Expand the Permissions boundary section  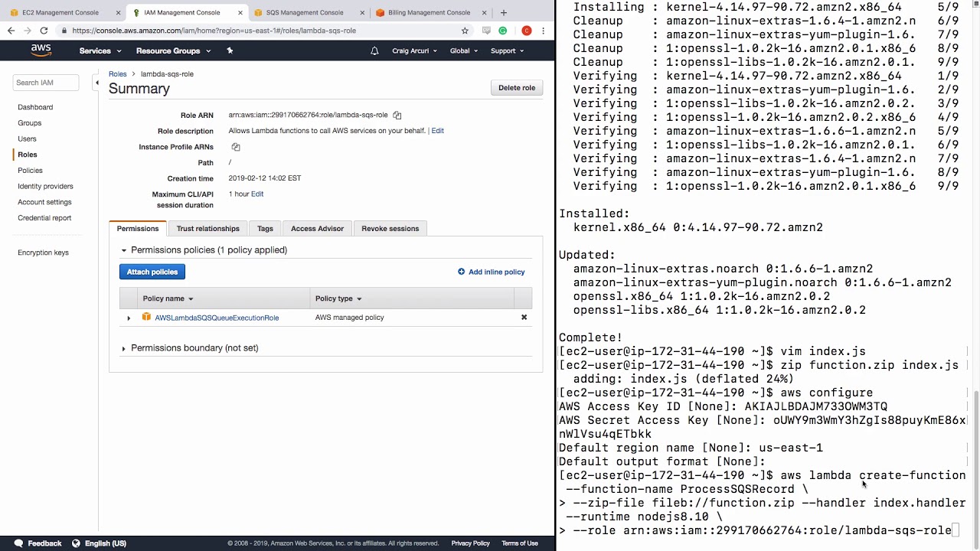pyautogui.click(x=124, y=348)
